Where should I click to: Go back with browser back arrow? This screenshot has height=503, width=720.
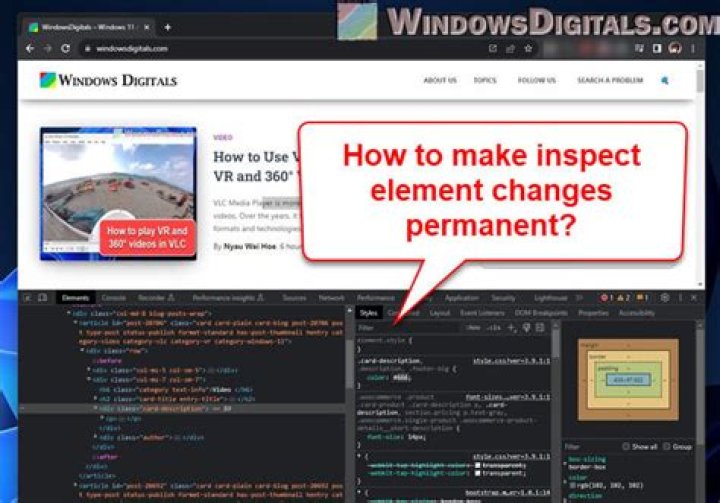point(30,48)
